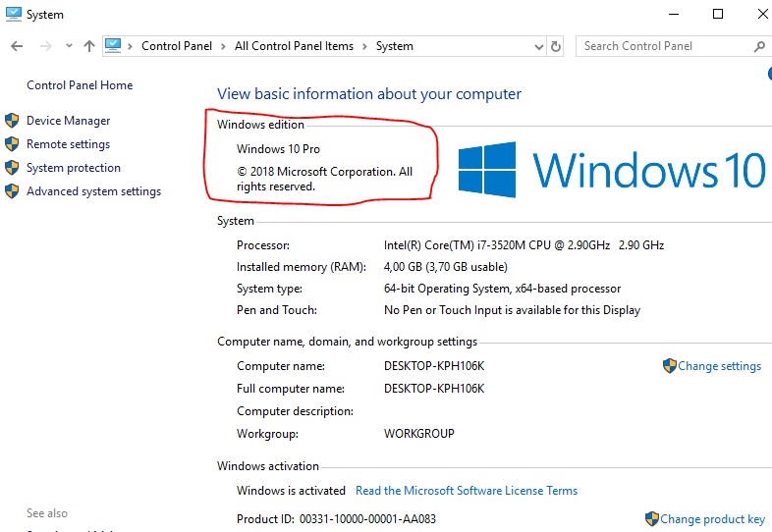Screen dimensions: 772x532
Task: Click the forward navigation arrow
Action: [46, 46]
